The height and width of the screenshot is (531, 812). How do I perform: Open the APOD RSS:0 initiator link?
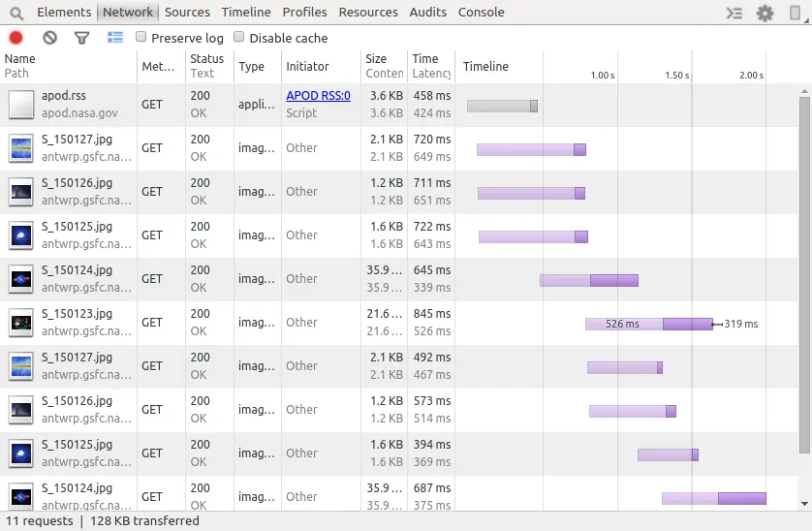click(x=318, y=96)
